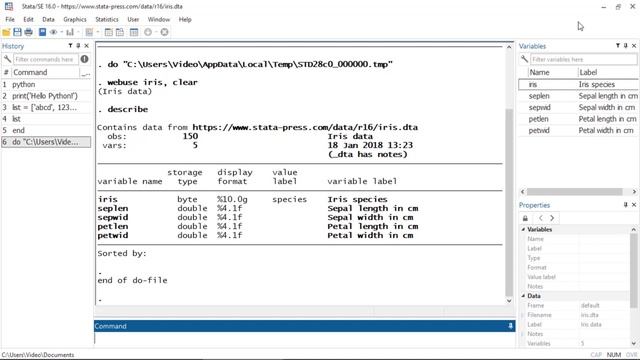The height and width of the screenshot is (360, 640).
Task: Open the File menu
Action: tap(10, 20)
